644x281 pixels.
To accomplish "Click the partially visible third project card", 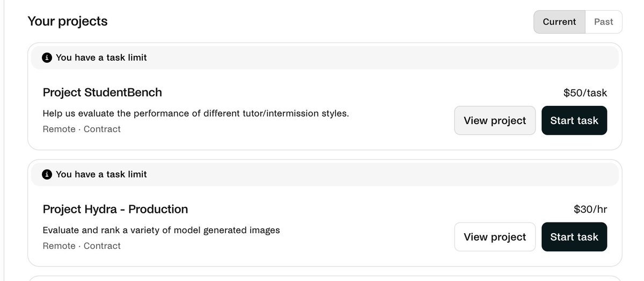I will click(x=325, y=278).
